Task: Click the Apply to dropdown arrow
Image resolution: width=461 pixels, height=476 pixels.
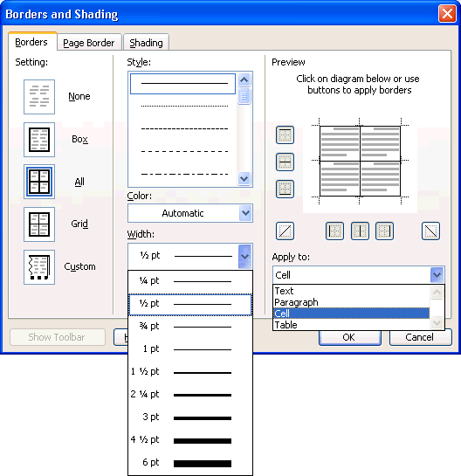Action: [437, 275]
